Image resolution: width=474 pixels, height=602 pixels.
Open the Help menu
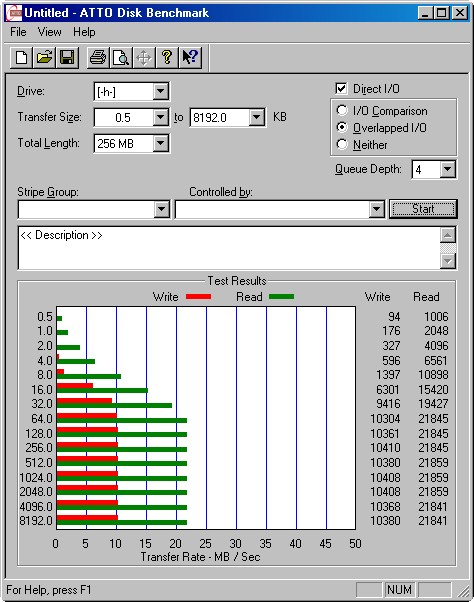[x=84, y=32]
